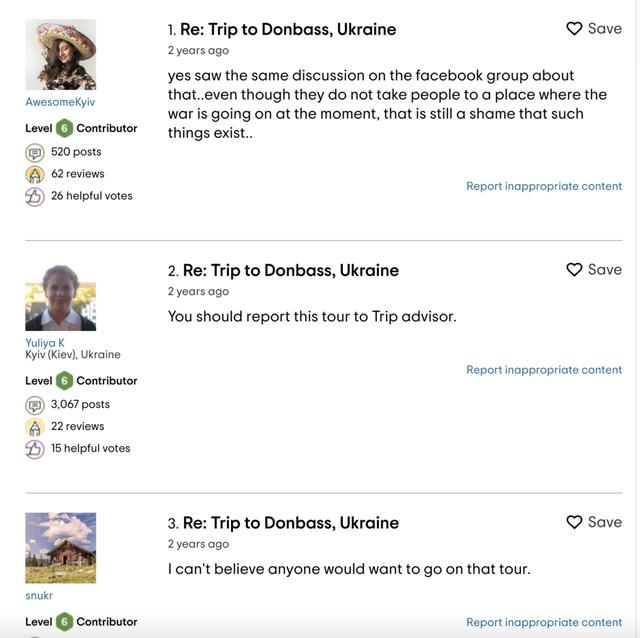Open snukr's username link
This screenshot has width=640, height=638.
pos(39,596)
